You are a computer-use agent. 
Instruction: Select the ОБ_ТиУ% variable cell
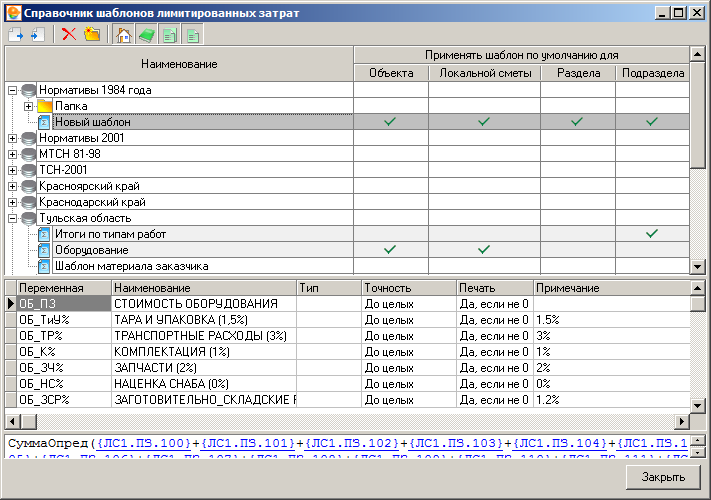point(63,320)
